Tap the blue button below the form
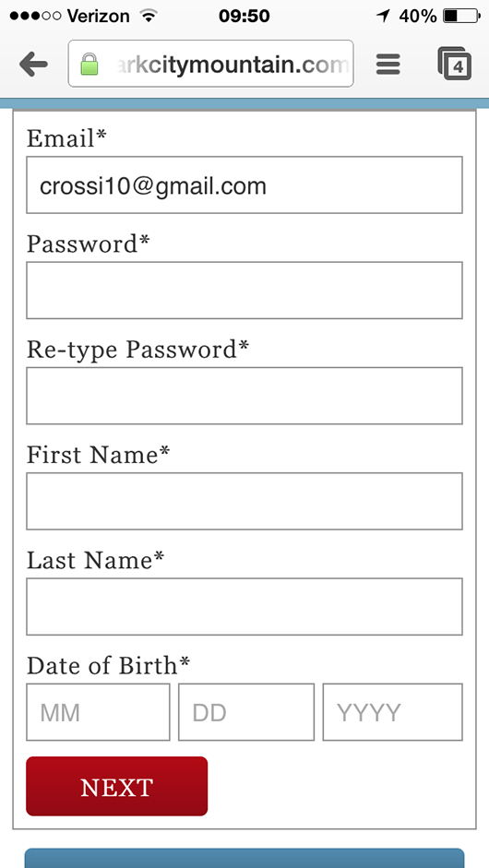The image size is (489, 868). tap(244, 858)
